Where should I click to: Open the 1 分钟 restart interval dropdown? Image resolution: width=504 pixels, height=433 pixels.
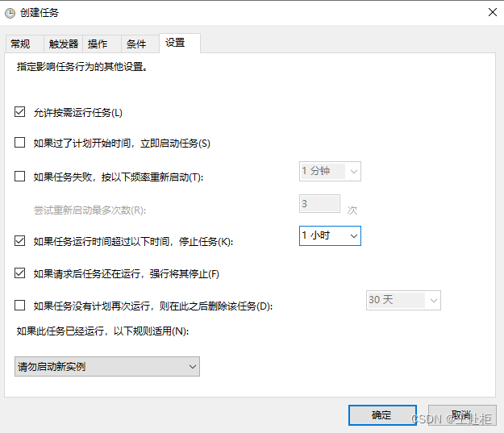click(x=330, y=171)
